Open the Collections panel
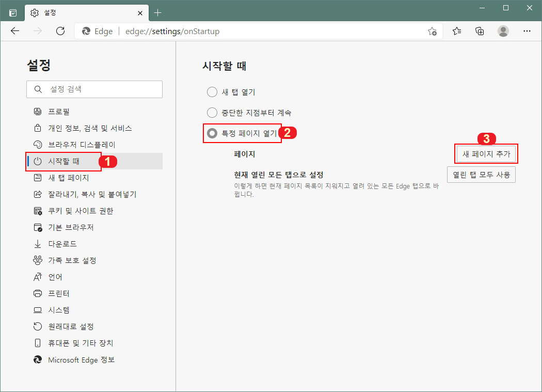This screenshot has width=542, height=392. [479, 31]
